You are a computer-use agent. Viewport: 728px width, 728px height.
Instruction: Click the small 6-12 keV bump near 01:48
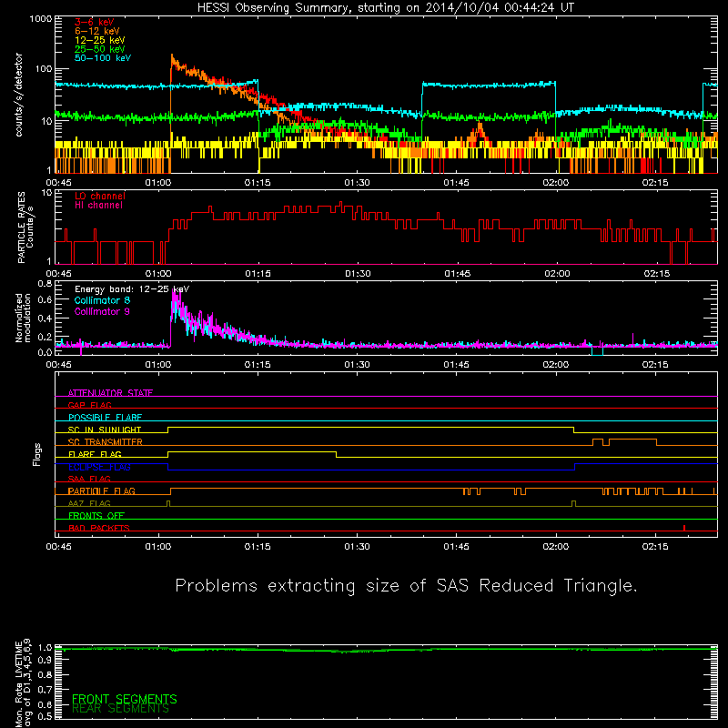480,128
